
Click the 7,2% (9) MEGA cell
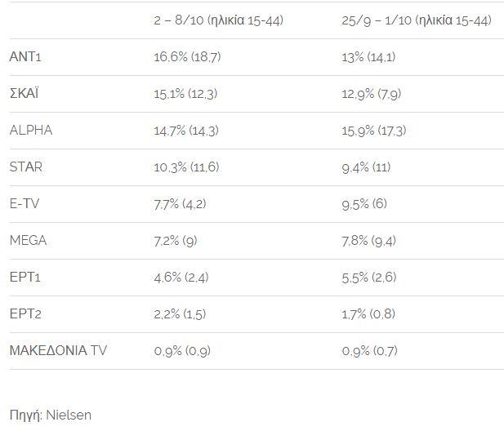coord(181,240)
